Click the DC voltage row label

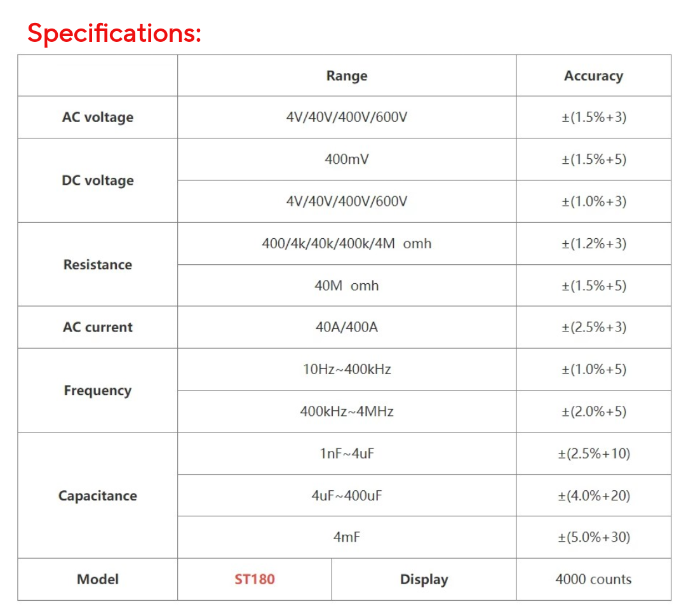pos(98,180)
